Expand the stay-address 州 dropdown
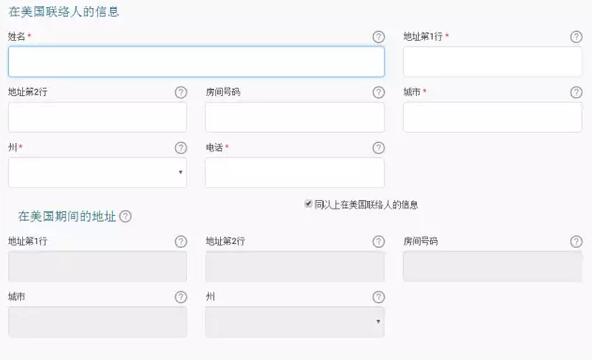The height and width of the screenshot is (361, 592). tap(295, 322)
